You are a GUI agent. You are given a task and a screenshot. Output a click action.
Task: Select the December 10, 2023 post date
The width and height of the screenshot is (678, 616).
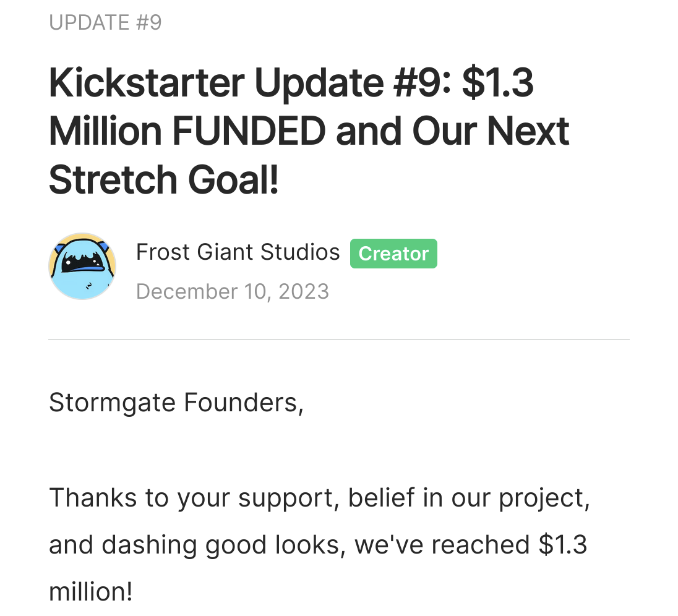tap(233, 292)
